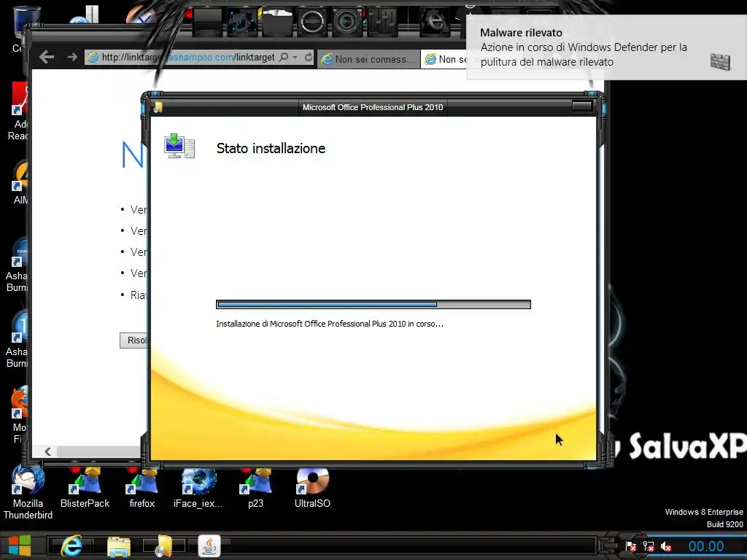This screenshot has height=560, width=747.
Task: Click the 'Stato installazione' heading
Action: point(271,148)
